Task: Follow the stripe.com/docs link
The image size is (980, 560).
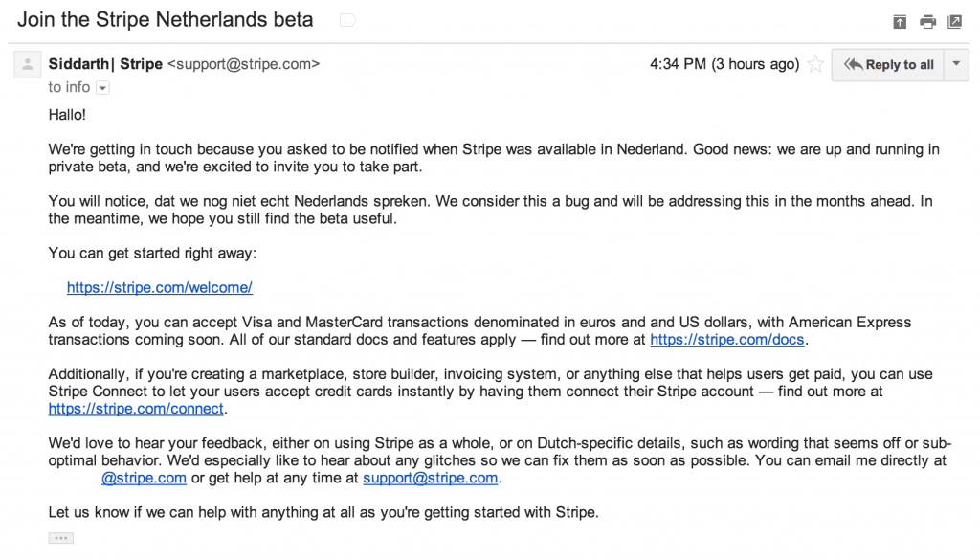Action: pyautogui.click(x=727, y=339)
